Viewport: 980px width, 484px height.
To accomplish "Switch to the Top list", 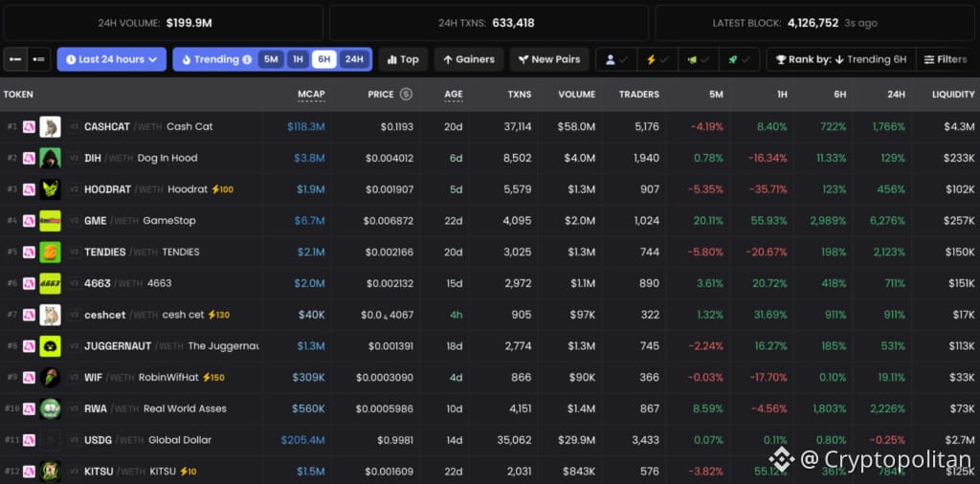I will pyautogui.click(x=403, y=59).
